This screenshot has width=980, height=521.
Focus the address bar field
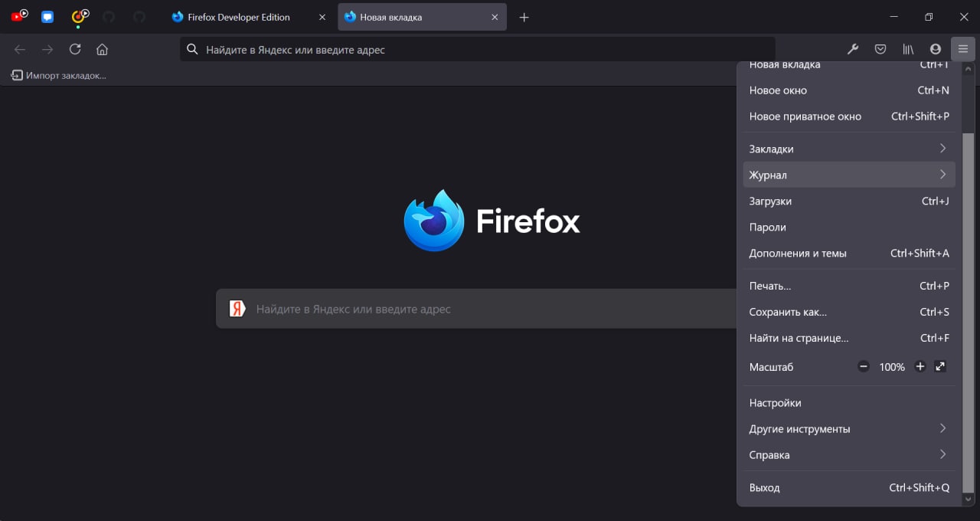pos(478,50)
